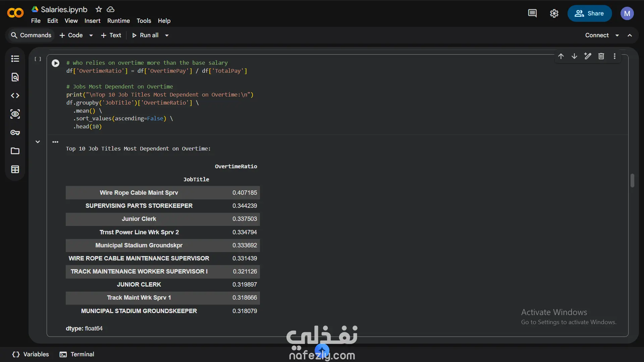Collapse the cell output chevron
Viewport: 644px width, 362px height.
pos(38,142)
